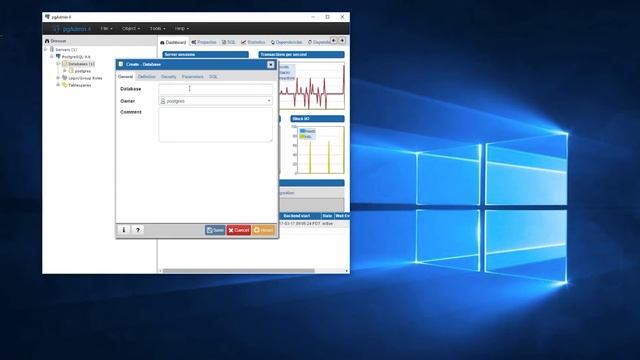Click into the Comment text area
The width and height of the screenshot is (640, 360).
coord(216,125)
